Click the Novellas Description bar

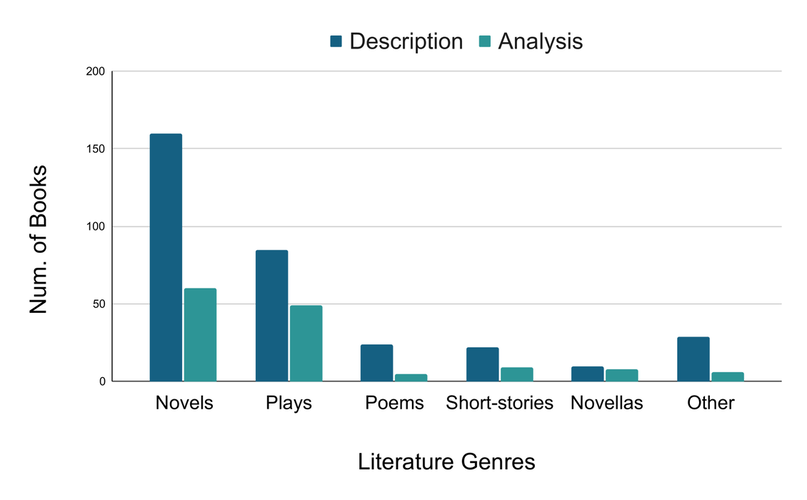pos(588,374)
